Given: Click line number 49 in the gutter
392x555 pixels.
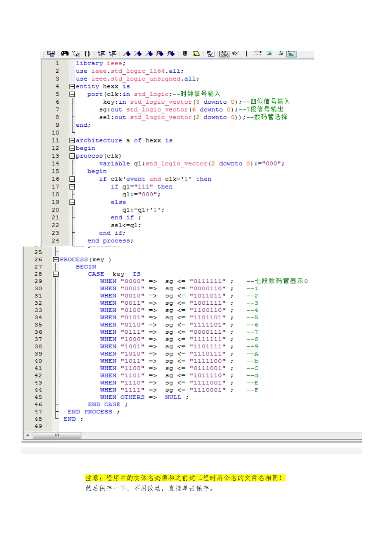Looking at the screenshot, I should [x=38, y=426].
